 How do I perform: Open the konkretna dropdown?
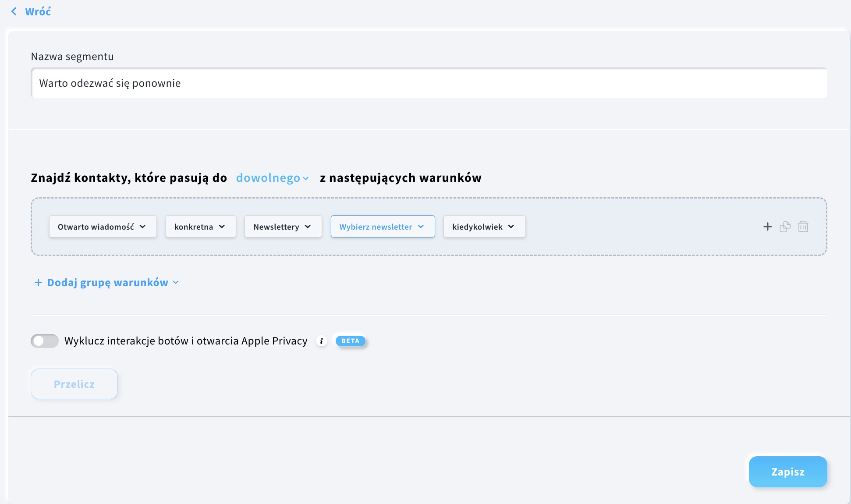(200, 227)
